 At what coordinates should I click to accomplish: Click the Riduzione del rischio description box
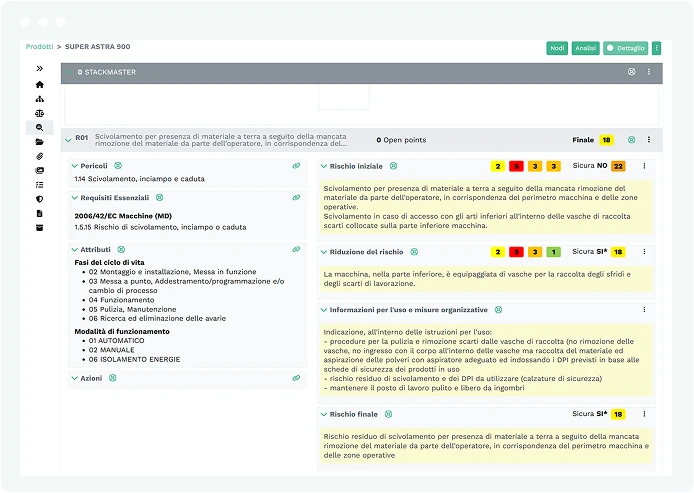pos(486,279)
